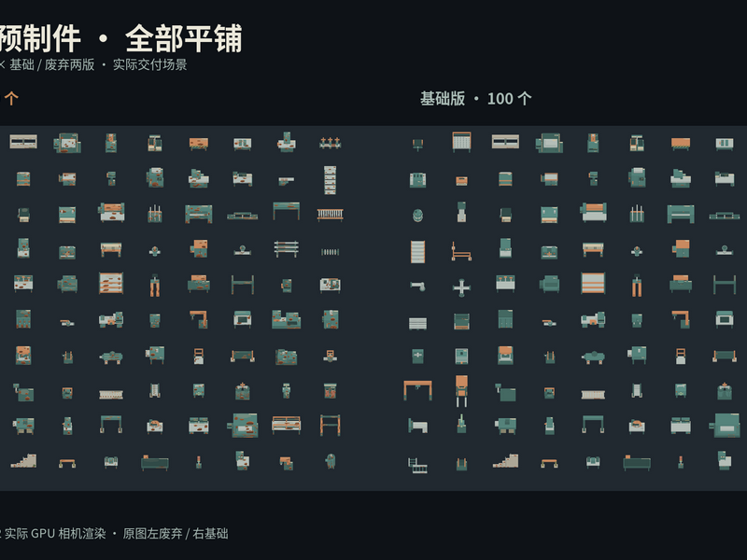Pick the orange hand trolley sprite in 基础版
747x560 pixels.
point(461,250)
